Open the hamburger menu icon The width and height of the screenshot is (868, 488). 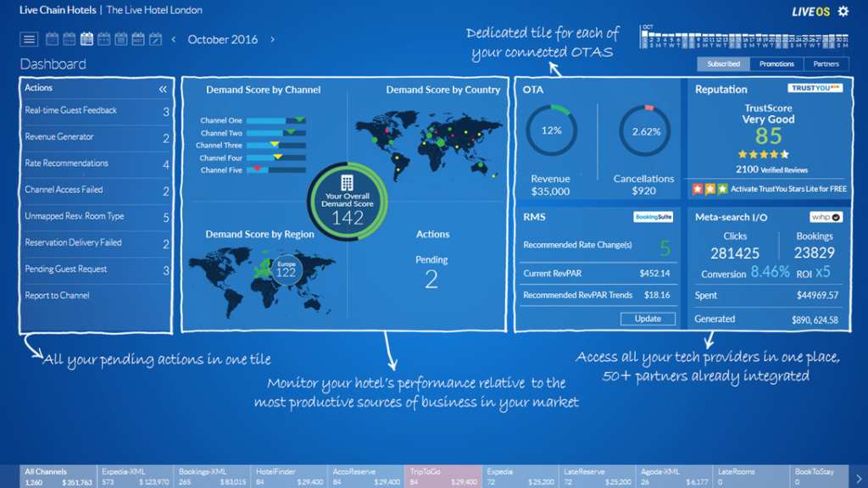pos(29,39)
